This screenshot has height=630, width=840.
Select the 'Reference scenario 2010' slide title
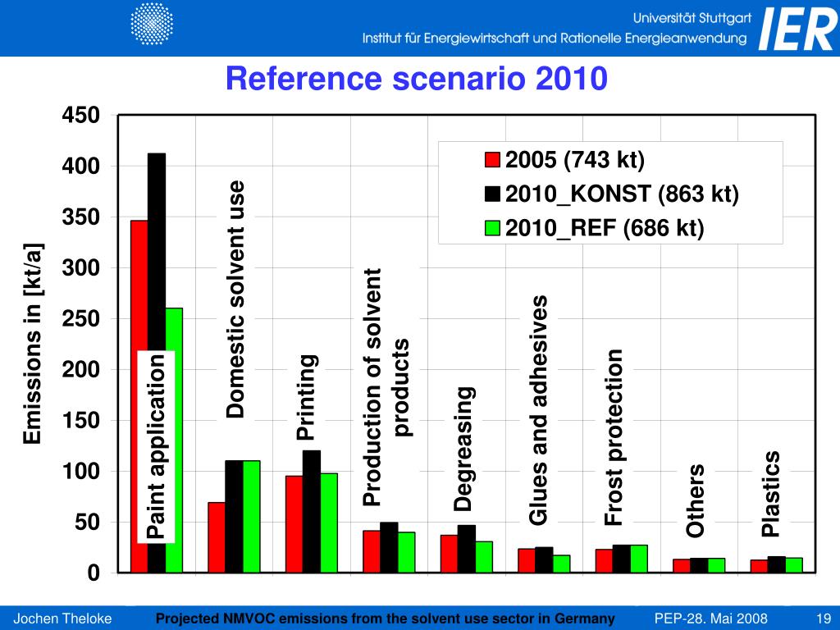[416, 78]
